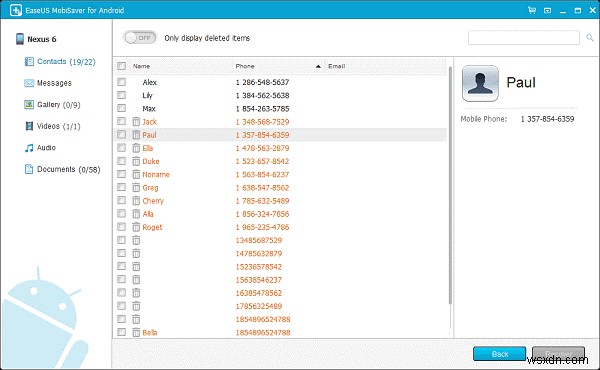Check the box for Cherry
The image size is (600, 370).
[x=121, y=200]
